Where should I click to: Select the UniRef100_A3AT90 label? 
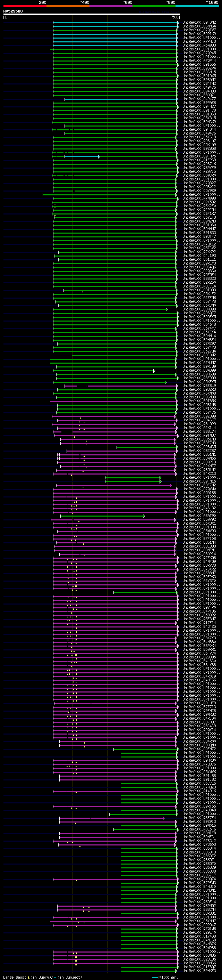[x=199, y=516]
